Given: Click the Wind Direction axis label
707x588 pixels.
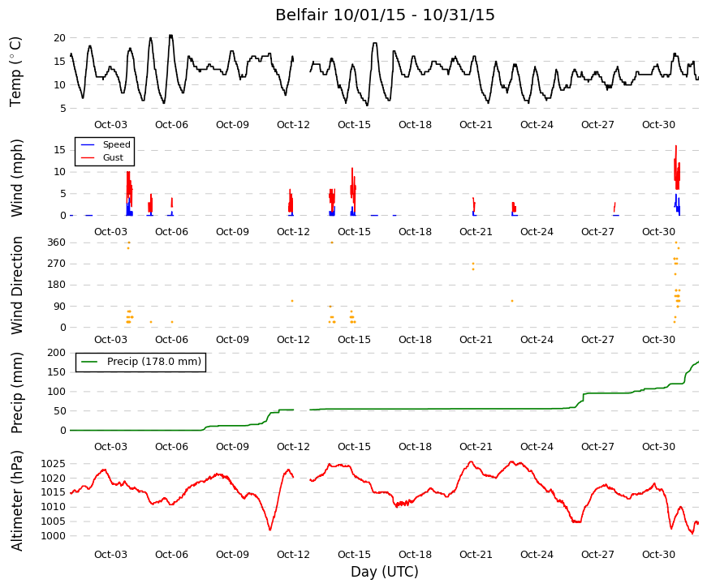Looking at the screenshot, I should (x=17, y=285).
